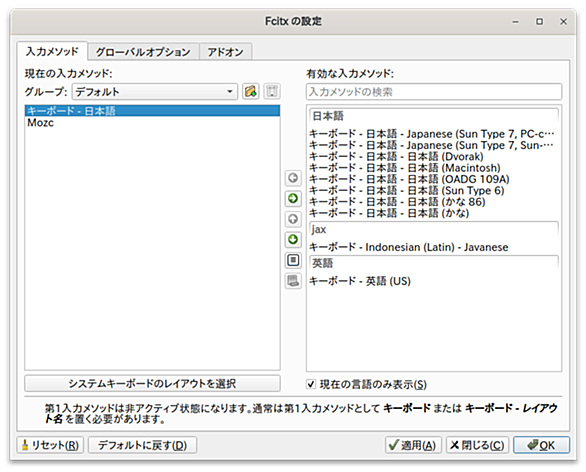The width and height of the screenshot is (586, 472).
Task: Move selected input method up
Action: [293, 219]
